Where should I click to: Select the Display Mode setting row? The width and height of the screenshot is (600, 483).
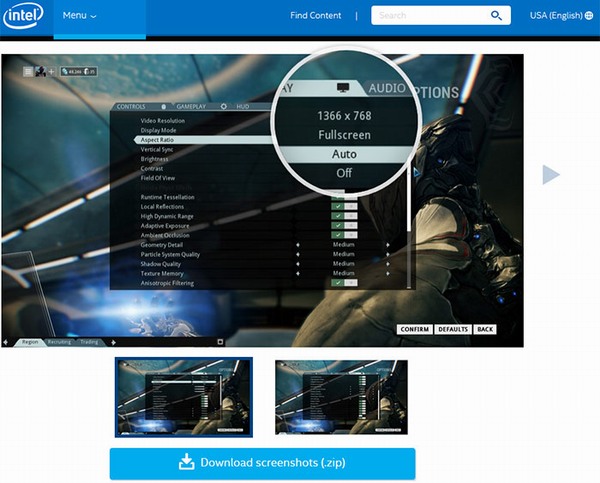tap(158, 130)
